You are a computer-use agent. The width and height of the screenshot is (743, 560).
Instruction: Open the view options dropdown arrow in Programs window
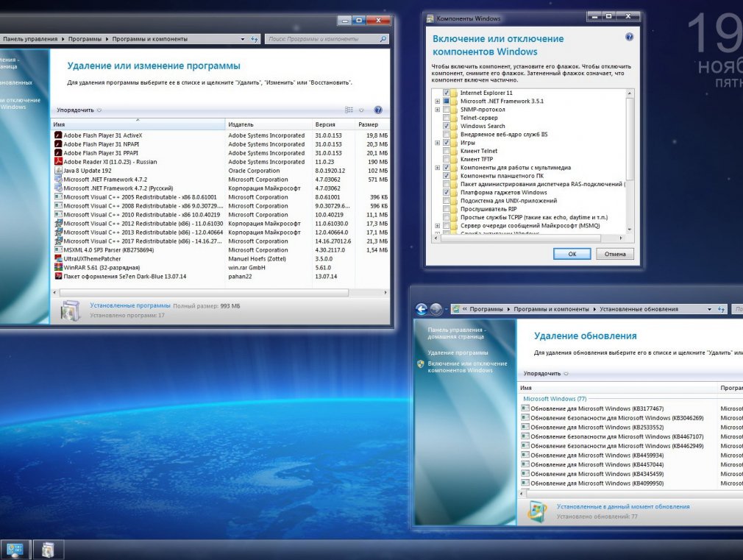point(361,110)
